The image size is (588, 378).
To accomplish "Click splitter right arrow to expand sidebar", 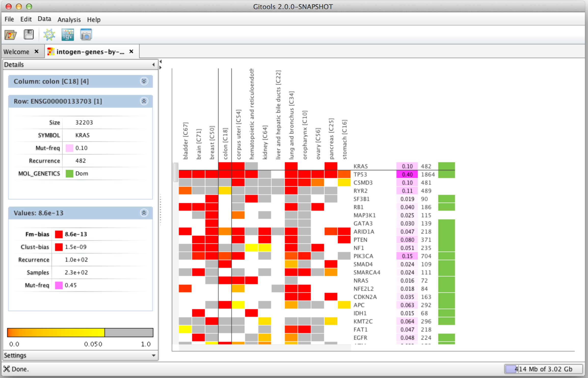I will coord(161,68).
